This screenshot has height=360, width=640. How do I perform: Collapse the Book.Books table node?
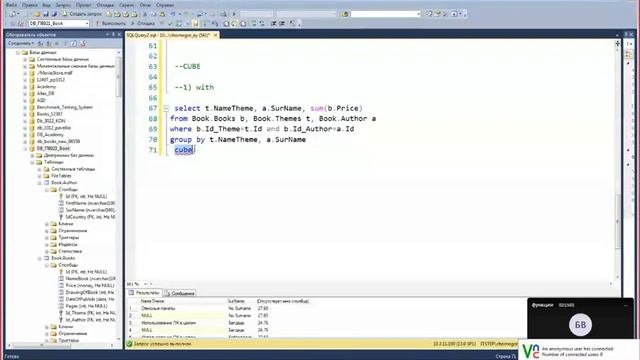tap(40, 258)
